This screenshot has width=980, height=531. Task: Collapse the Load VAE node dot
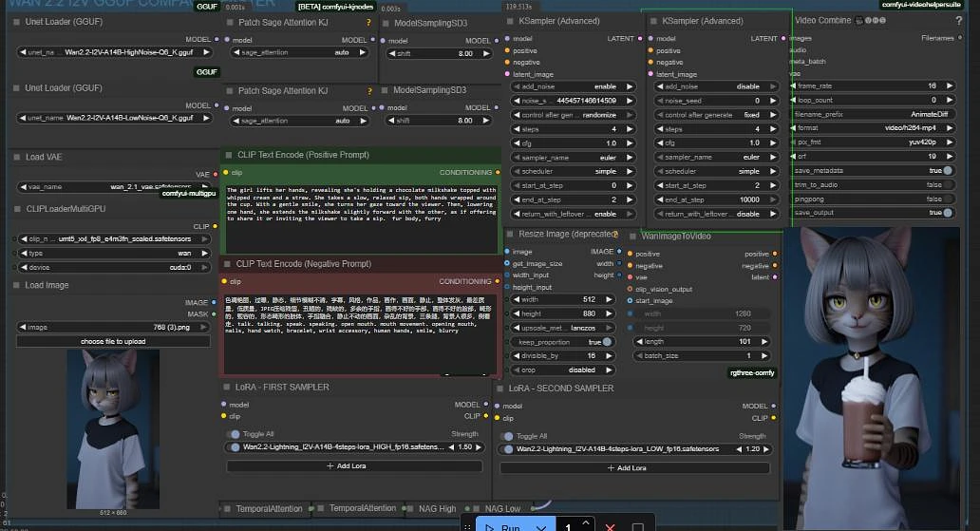(16, 157)
